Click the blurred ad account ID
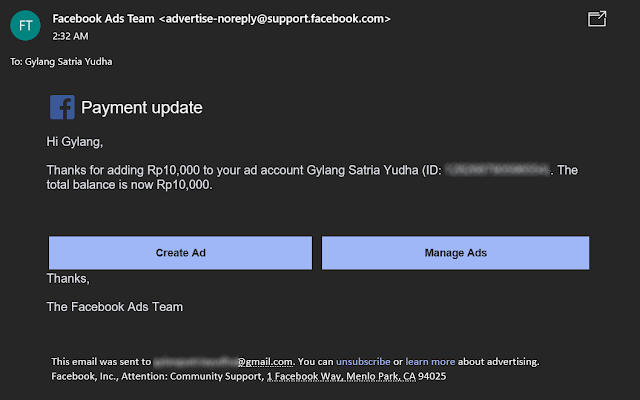Screen dimensions: 640x400 [497, 170]
